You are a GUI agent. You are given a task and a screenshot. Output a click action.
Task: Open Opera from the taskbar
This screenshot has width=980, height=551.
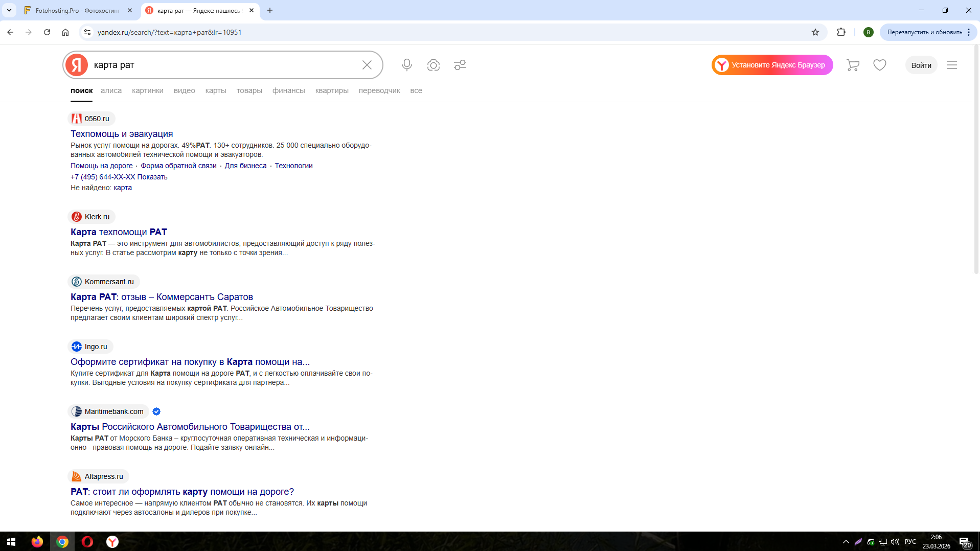[x=87, y=542]
